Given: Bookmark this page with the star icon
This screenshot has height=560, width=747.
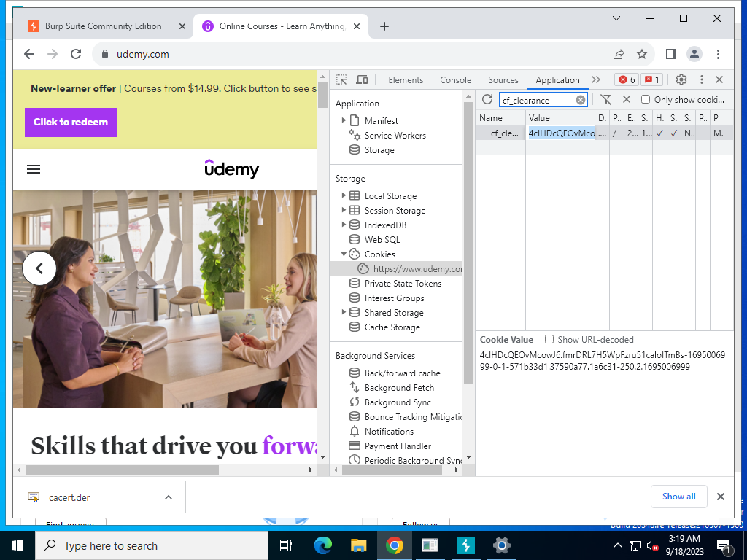Looking at the screenshot, I should [642, 54].
